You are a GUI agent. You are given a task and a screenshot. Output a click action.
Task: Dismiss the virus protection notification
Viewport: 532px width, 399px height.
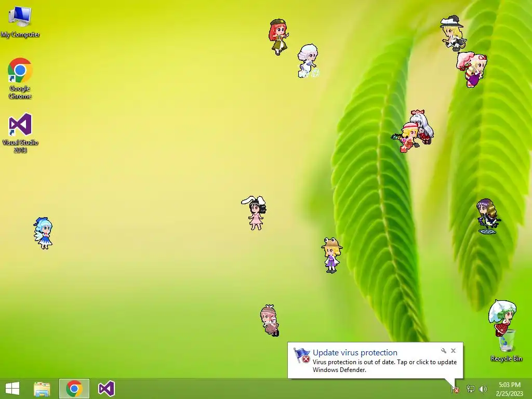click(453, 351)
